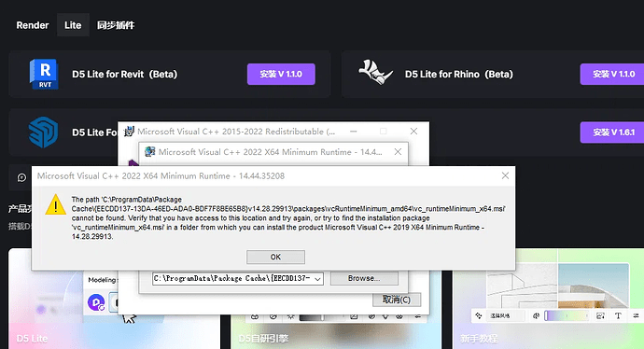Open the D5 Lite feature card
Viewport: 644px width, 349px height.
coord(114,299)
